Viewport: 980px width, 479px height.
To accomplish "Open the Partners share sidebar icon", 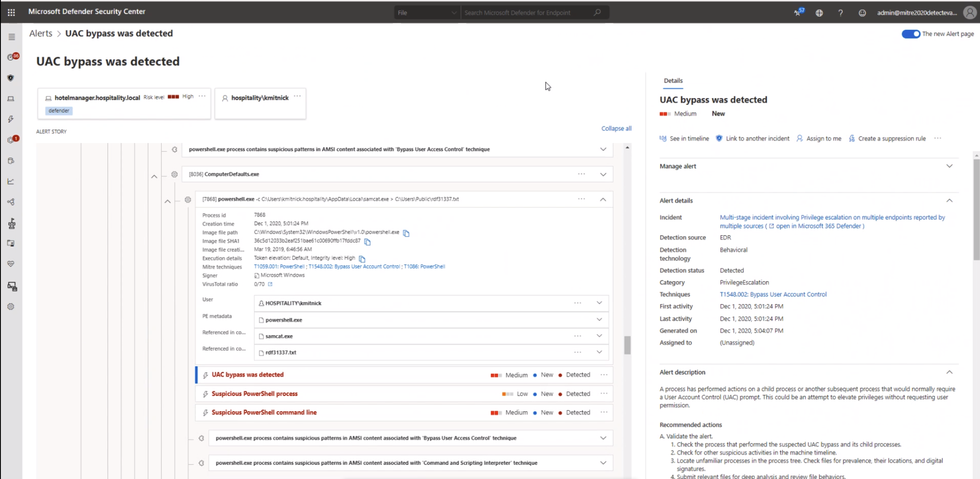I will point(11,202).
